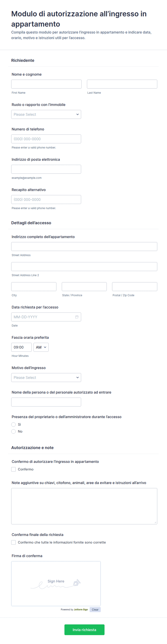Click the pen icon in signature box

[x=77, y=583]
